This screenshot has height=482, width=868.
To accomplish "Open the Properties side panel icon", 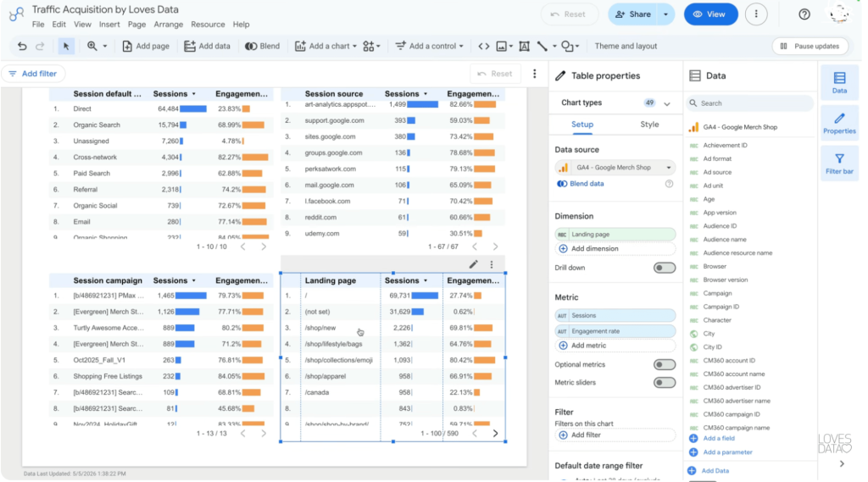I will pyautogui.click(x=840, y=123).
